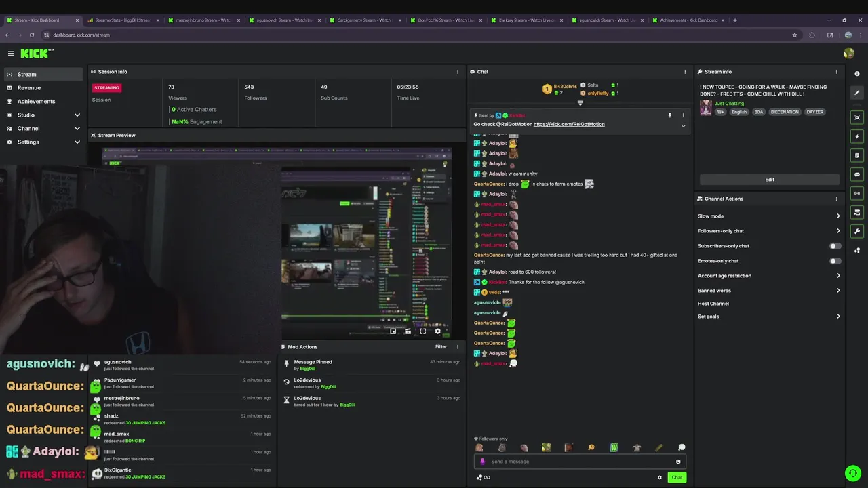Image resolution: width=868 pixels, height=488 pixels.
Task: Bookmark this page with star icon
Action: (x=795, y=35)
